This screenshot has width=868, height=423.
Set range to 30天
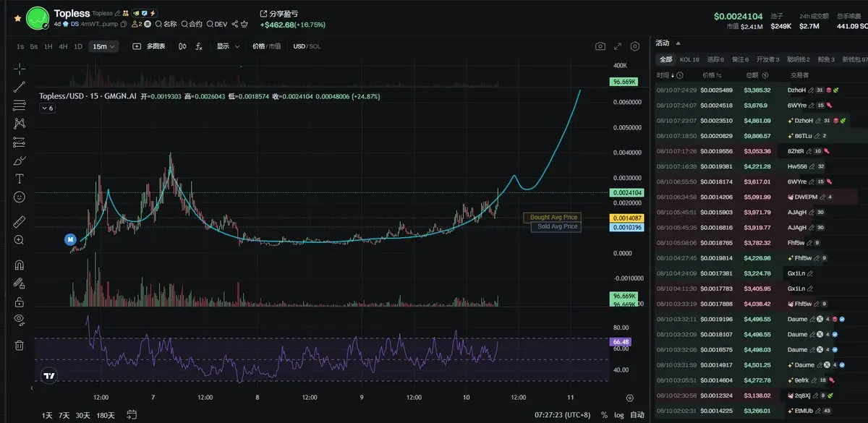coord(83,415)
